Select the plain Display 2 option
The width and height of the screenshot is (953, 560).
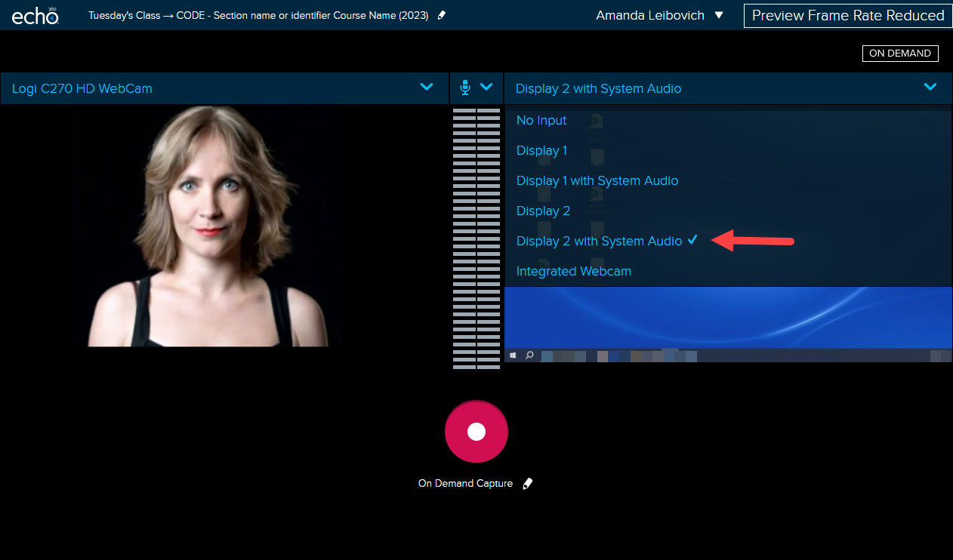[x=543, y=211]
